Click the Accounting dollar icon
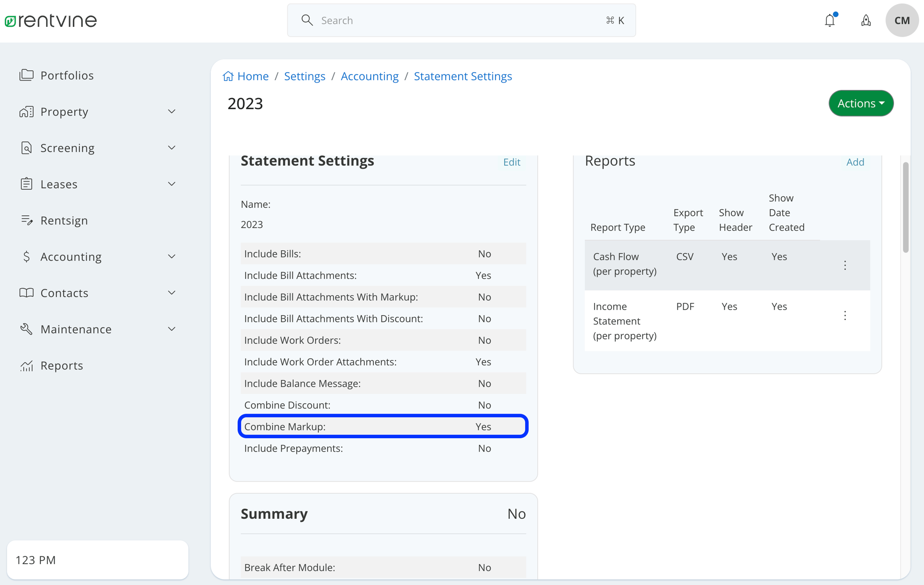 pos(27,256)
